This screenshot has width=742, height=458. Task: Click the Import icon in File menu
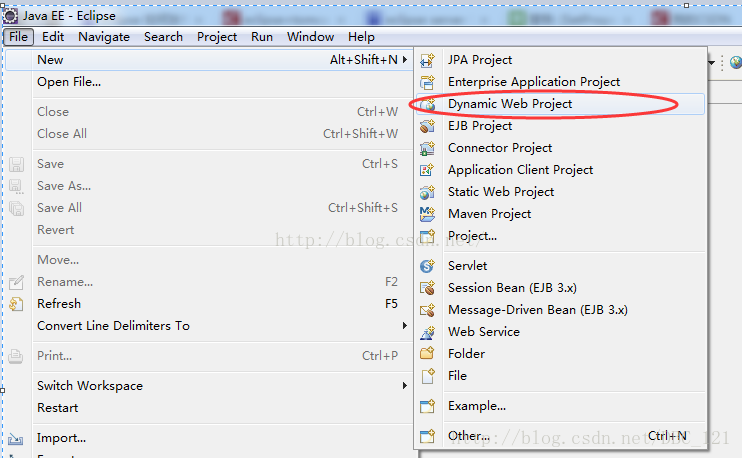(16, 439)
